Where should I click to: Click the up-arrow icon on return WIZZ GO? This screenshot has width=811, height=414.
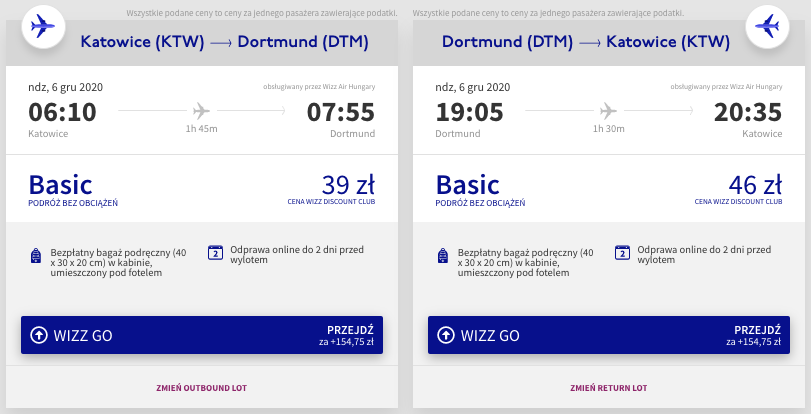447,335
